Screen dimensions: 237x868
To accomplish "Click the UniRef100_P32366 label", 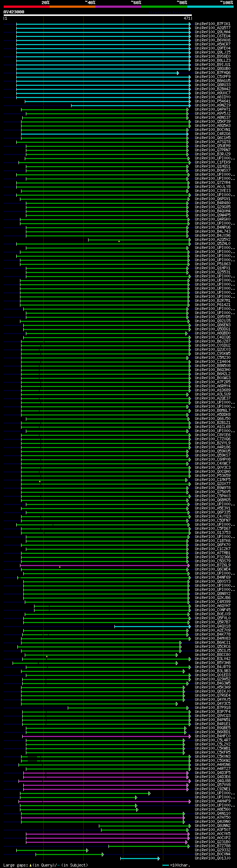I will click(x=213, y=557).
